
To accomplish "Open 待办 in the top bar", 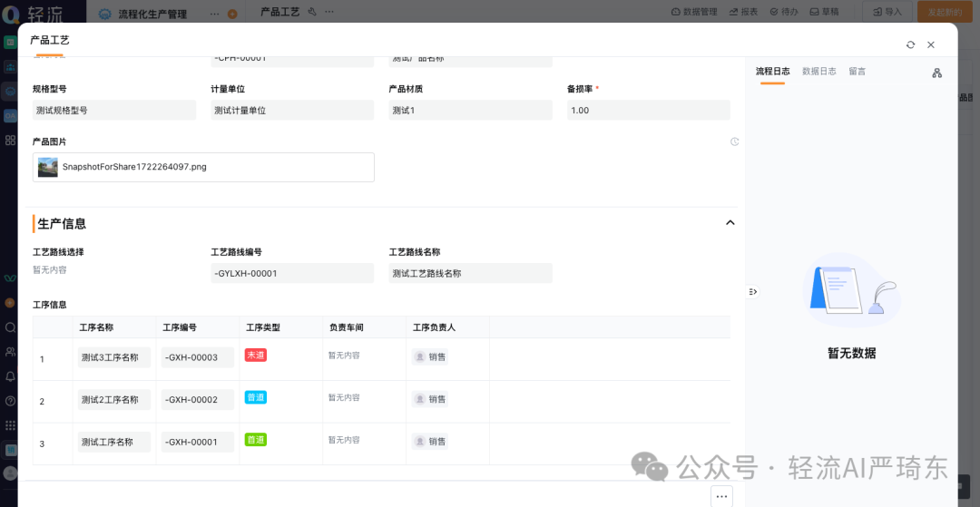I will [784, 12].
